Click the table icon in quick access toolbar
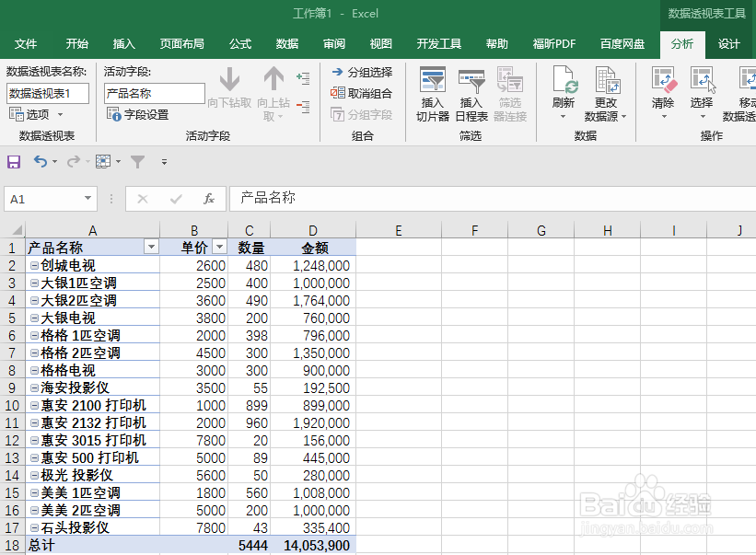Screen dimensions: 756x555 (x=103, y=161)
